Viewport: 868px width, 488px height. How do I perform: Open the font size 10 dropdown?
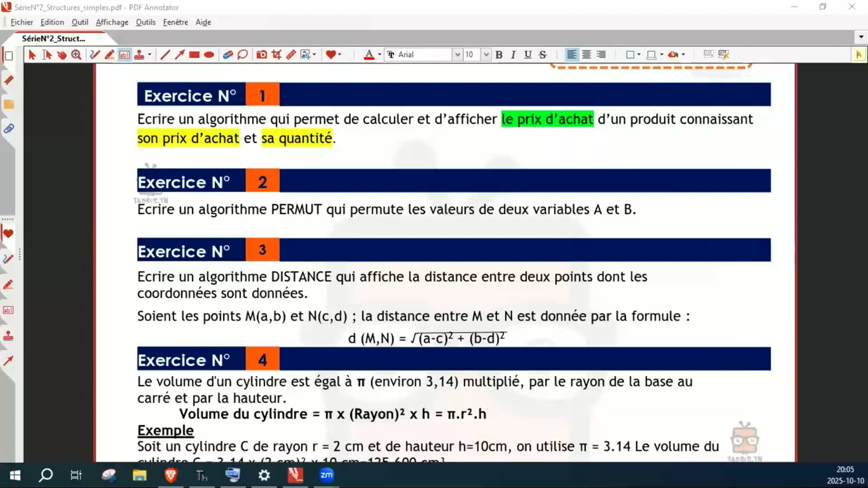coord(486,55)
